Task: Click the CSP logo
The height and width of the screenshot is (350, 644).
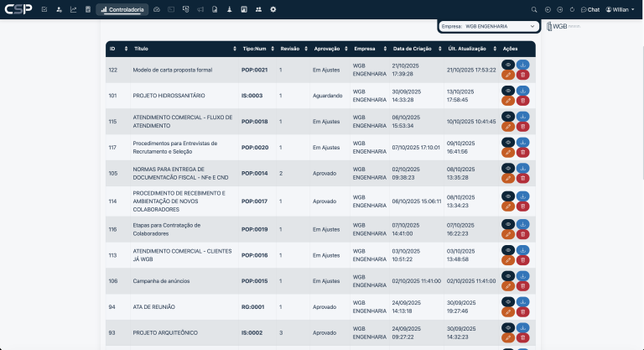Action: 18,9
